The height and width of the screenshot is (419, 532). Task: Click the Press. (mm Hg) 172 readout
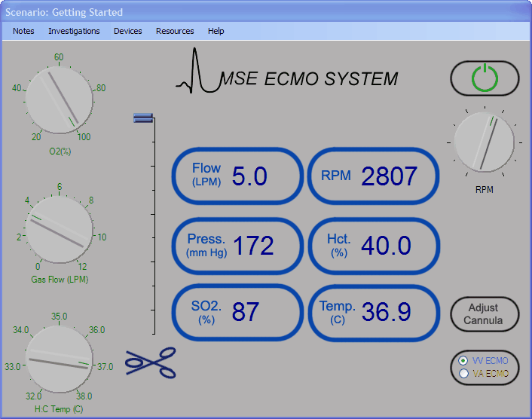pyautogui.click(x=237, y=246)
